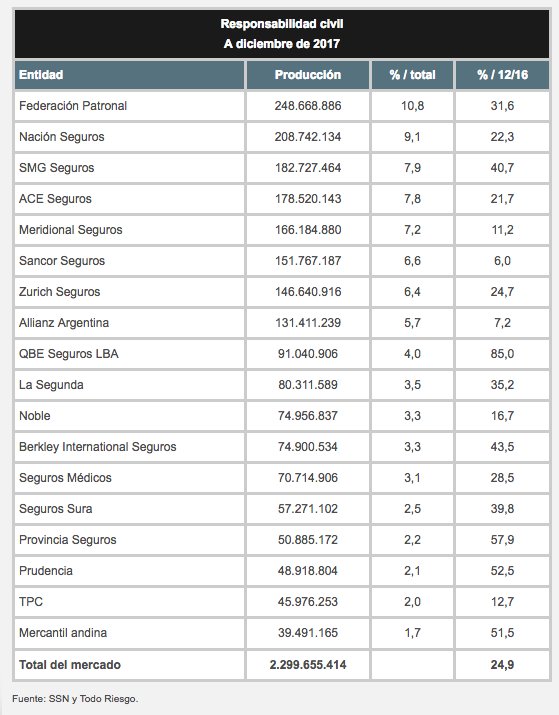Select the % / 12/16 column header
The image size is (559, 715).
tap(502, 75)
